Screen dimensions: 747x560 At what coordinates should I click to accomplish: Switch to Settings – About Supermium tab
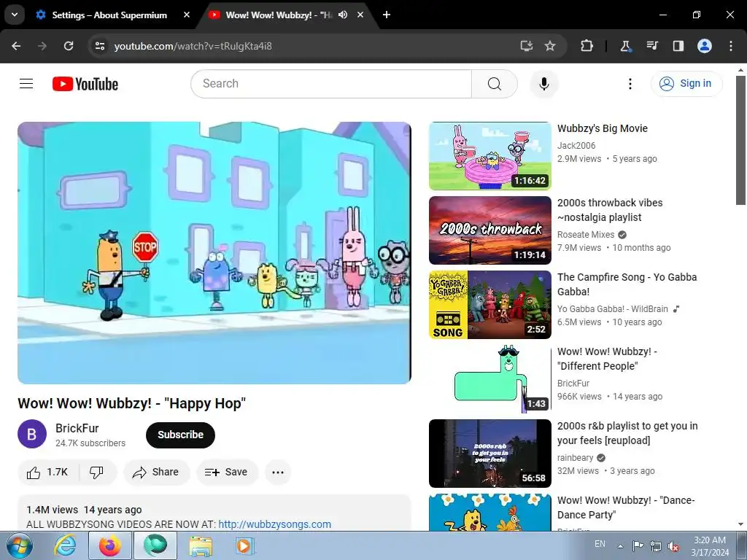pos(109,15)
